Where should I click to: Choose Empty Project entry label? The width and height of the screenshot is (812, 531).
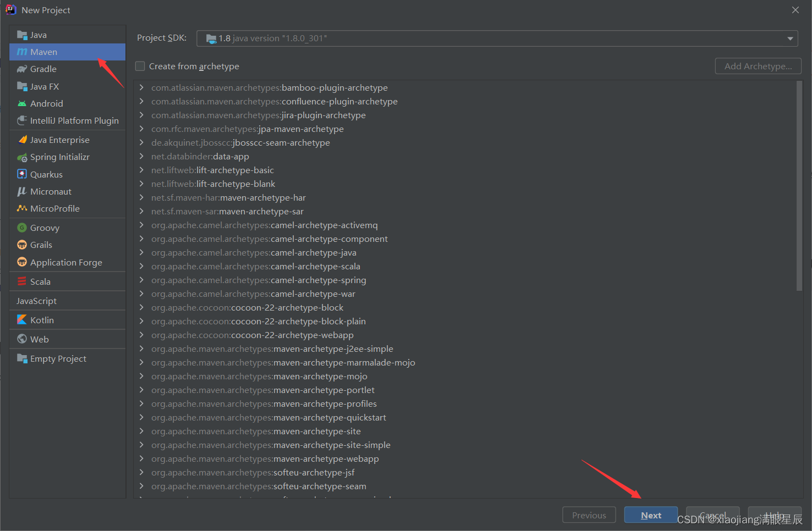58,358
